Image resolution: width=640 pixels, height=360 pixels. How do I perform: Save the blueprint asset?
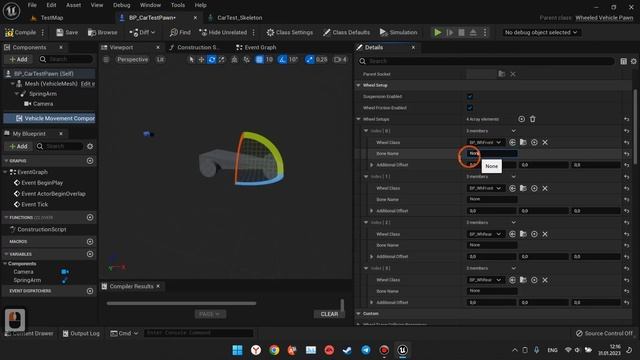(x=67, y=32)
